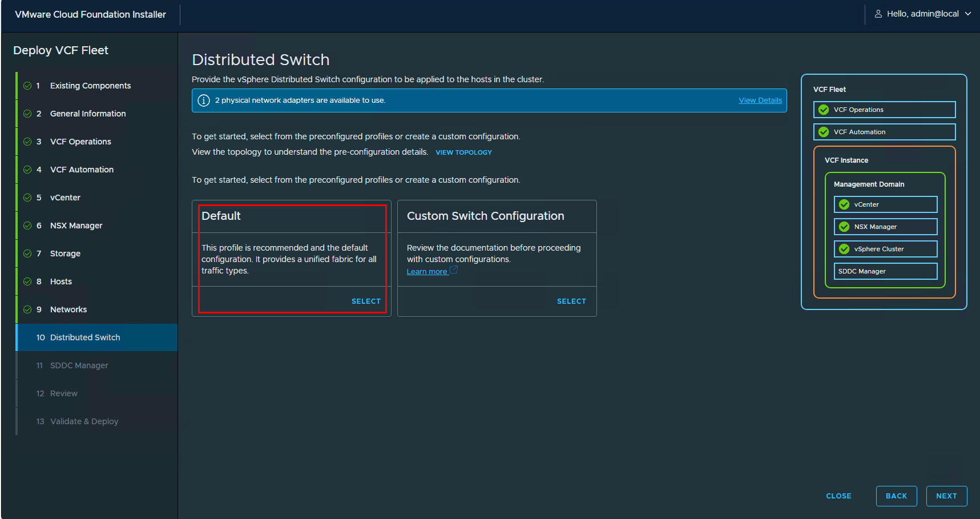Select Custom Switch Configuration profile
The width and height of the screenshot is (980, 519).
click(x=571, y=301)
